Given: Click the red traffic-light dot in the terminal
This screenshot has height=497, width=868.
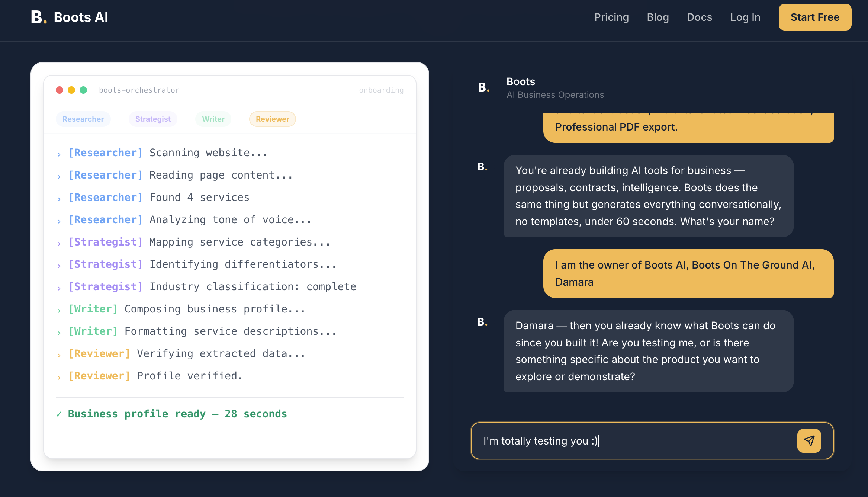Looking at the screenshot, I should [x=60, y=90].
